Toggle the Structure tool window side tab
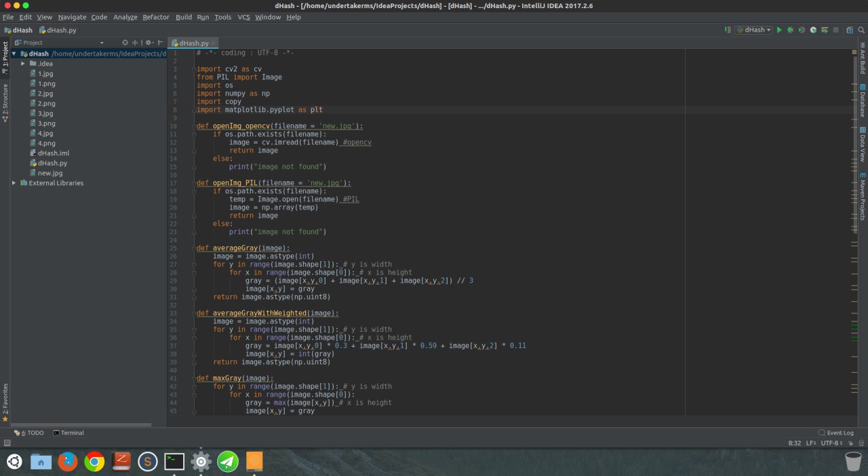Viewport: 868px width, 476px height. pos(5,102)
